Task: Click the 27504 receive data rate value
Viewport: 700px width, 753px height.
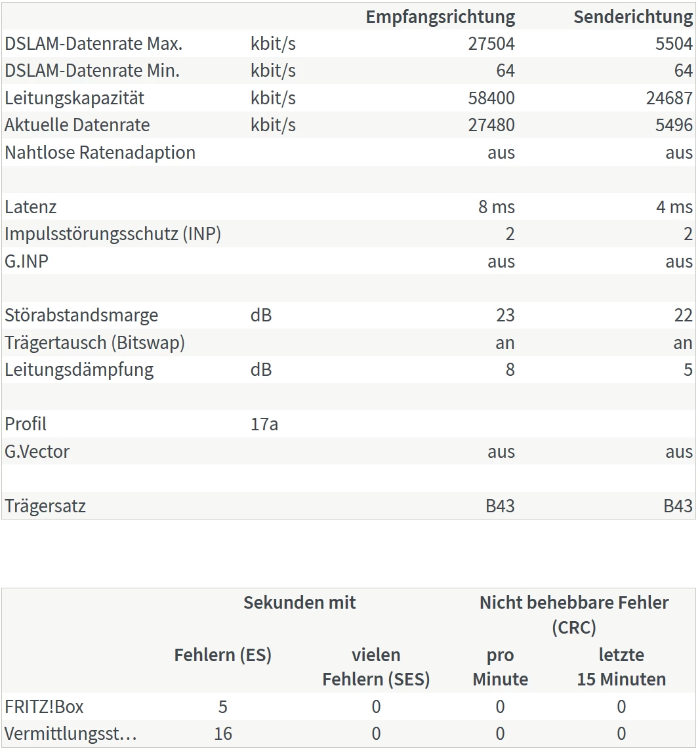Action: point(491,44)
